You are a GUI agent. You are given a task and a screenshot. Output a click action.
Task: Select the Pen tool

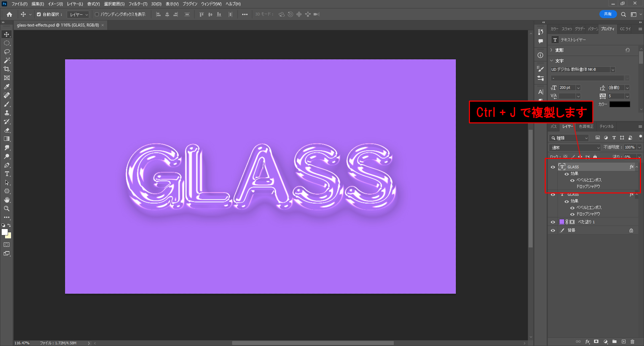pyautogui.click(x=7, y=165)
